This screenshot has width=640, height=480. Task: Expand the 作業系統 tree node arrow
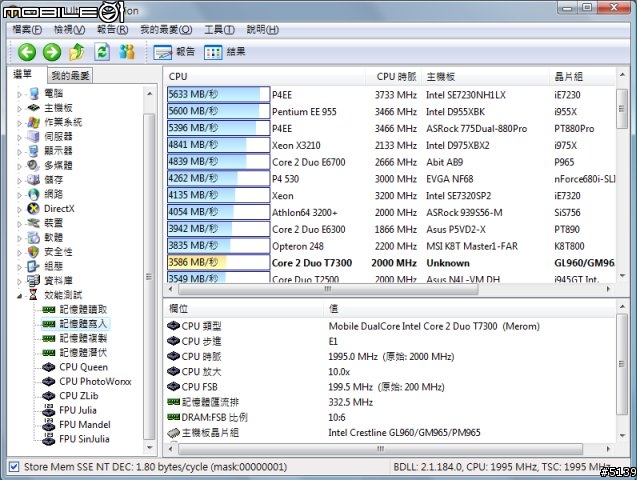pyautogui.click(x=19, y=123)
